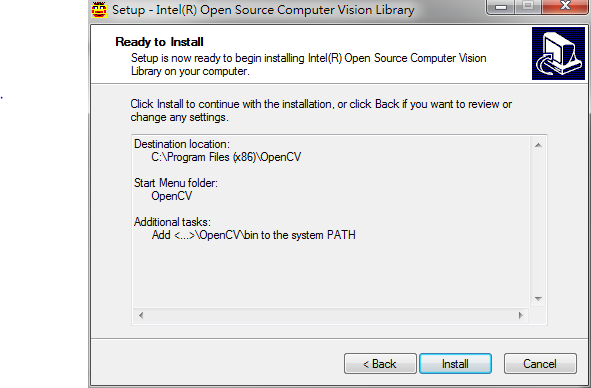
Task: Cancel the OpenCV setup
Action: coord(540,363)
